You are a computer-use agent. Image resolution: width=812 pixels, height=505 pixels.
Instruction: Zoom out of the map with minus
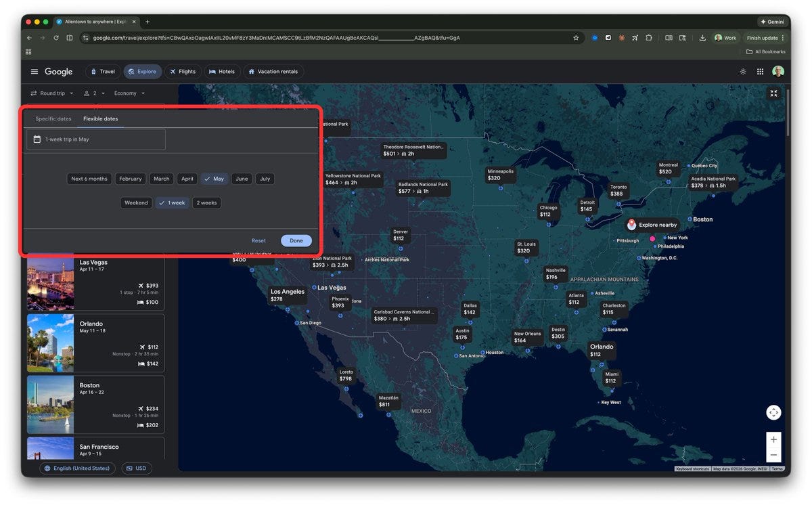773,455
